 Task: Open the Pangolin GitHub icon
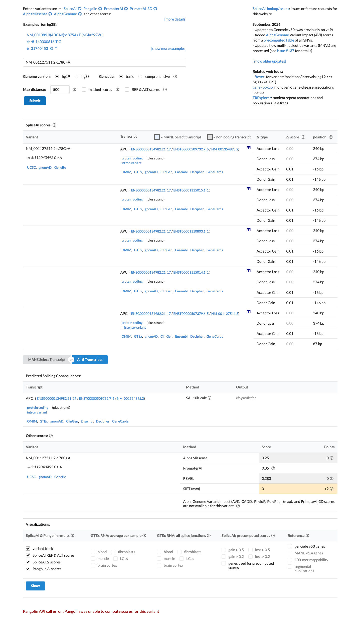click(x=100, y=9)
